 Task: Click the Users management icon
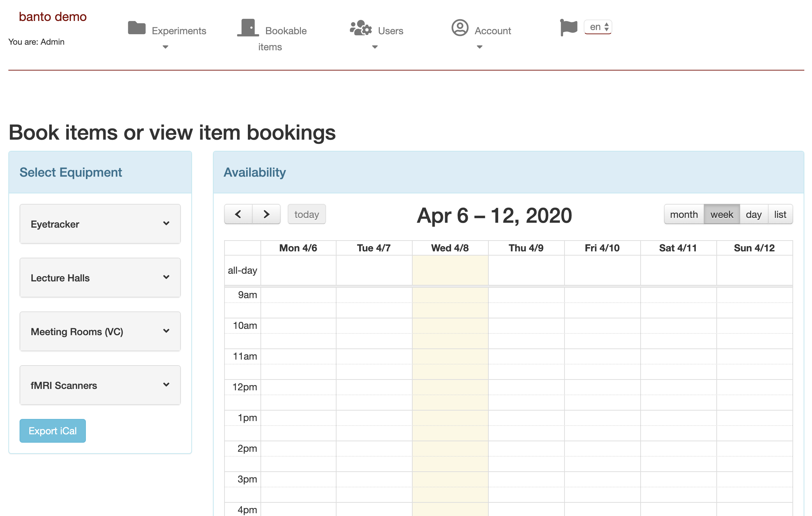tap(360, 29)
